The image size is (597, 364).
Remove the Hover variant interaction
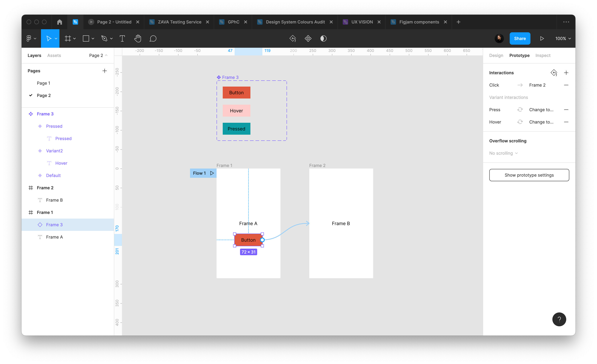566,122
